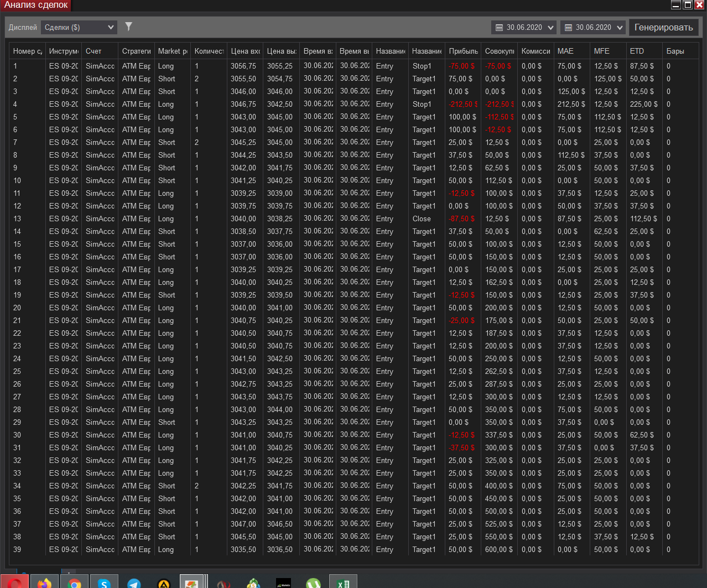Image resolution: width=707 pixels, height=588 pixels.
Task: Select entry price cell 3044,25
Action: click(x=243, y=155)
